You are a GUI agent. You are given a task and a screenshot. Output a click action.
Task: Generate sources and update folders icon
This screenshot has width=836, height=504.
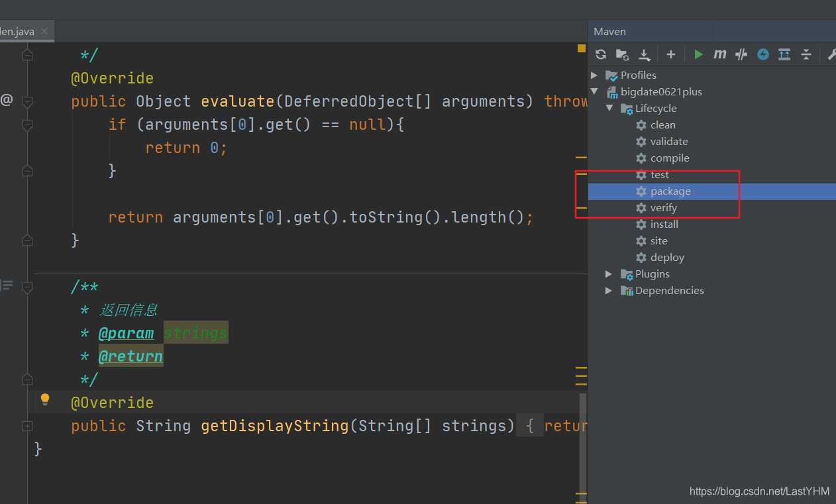pyautogui.click(x=622, y=54)
